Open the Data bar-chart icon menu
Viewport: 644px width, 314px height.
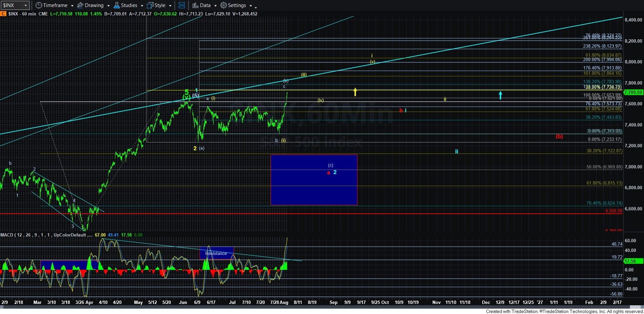pos(195,5)
